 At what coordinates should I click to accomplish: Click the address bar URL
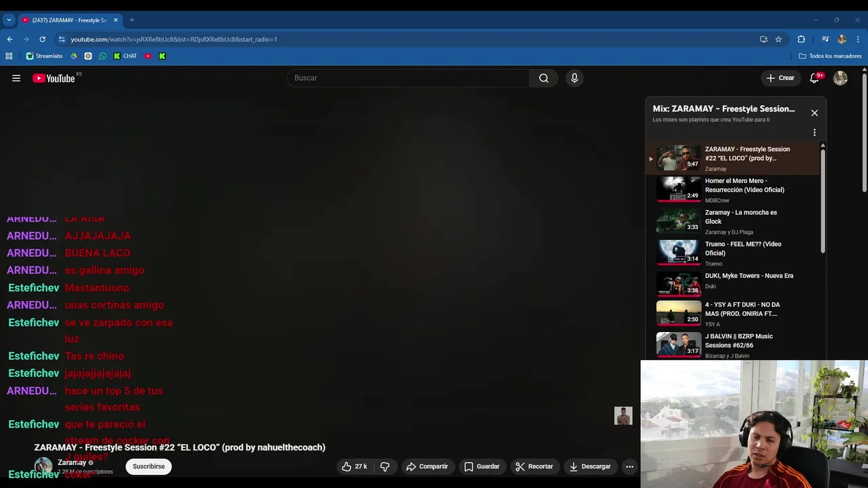coord(174,39)
